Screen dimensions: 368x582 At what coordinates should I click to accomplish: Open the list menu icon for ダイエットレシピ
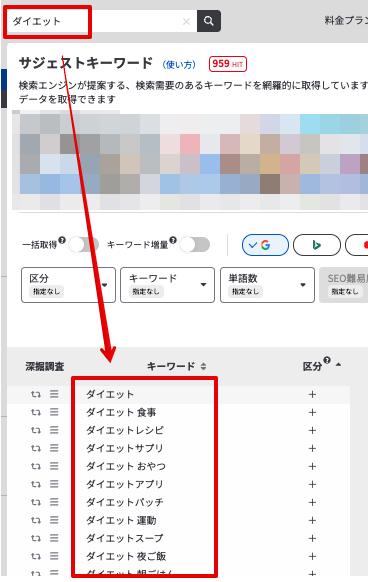click(x=54, y=430)
